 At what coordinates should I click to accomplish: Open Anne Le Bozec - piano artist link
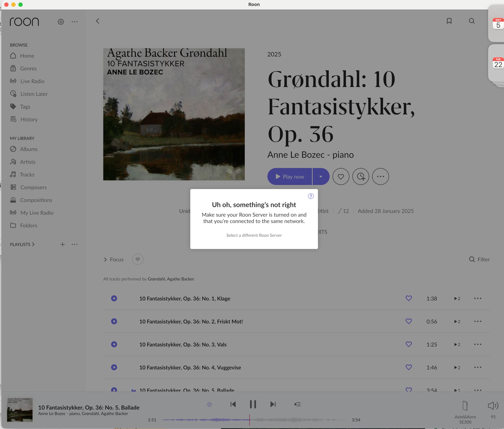pyautogui.click(x=311, y=155)
